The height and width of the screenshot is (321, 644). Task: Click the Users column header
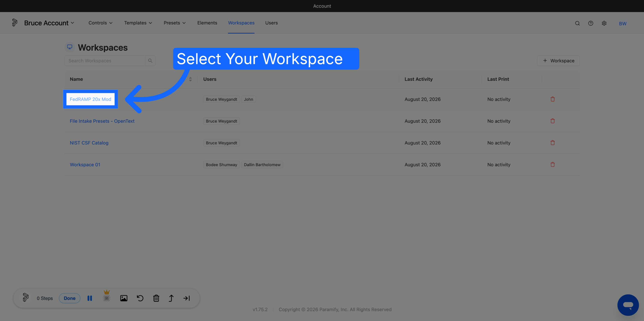210,79
